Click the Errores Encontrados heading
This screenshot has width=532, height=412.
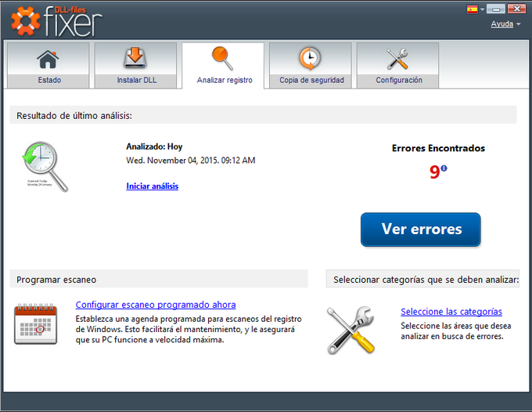438,148
